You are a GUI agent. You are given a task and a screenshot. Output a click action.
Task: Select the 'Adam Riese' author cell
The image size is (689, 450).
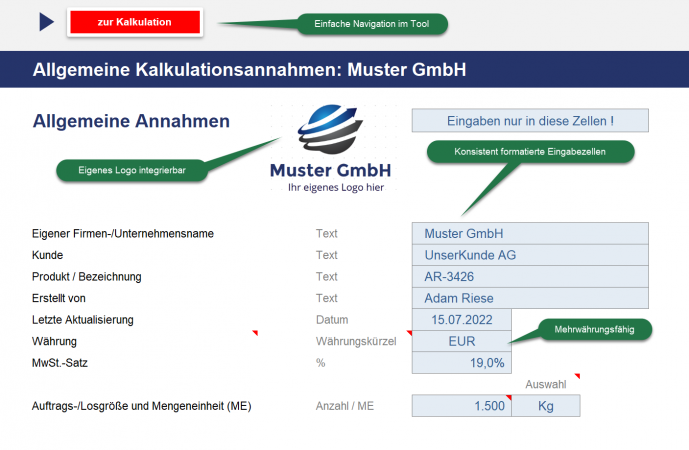coord(530,298)
